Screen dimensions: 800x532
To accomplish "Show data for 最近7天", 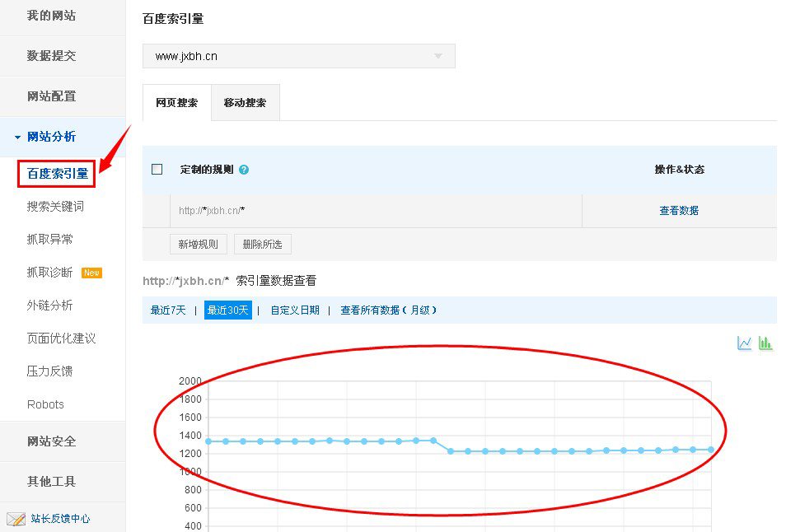I will pos(167,311).
